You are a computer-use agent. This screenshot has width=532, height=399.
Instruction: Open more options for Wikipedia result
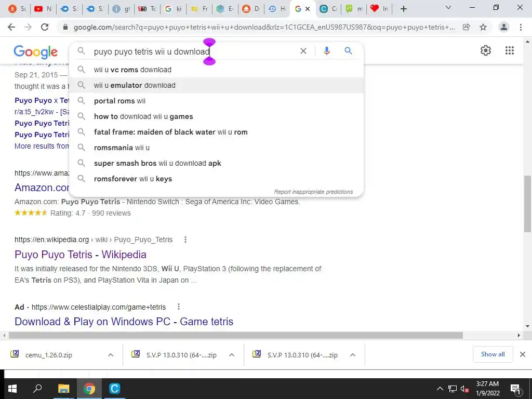(185, 240)
